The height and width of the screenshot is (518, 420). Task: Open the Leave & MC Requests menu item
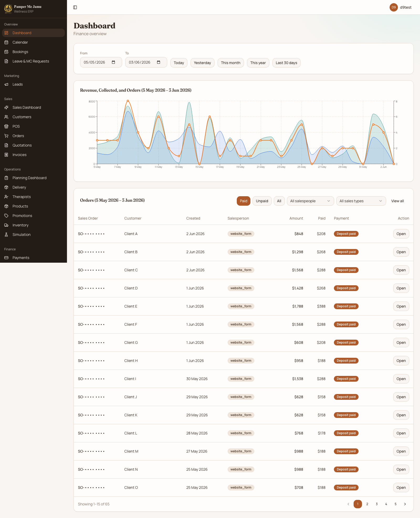point(33,61)
